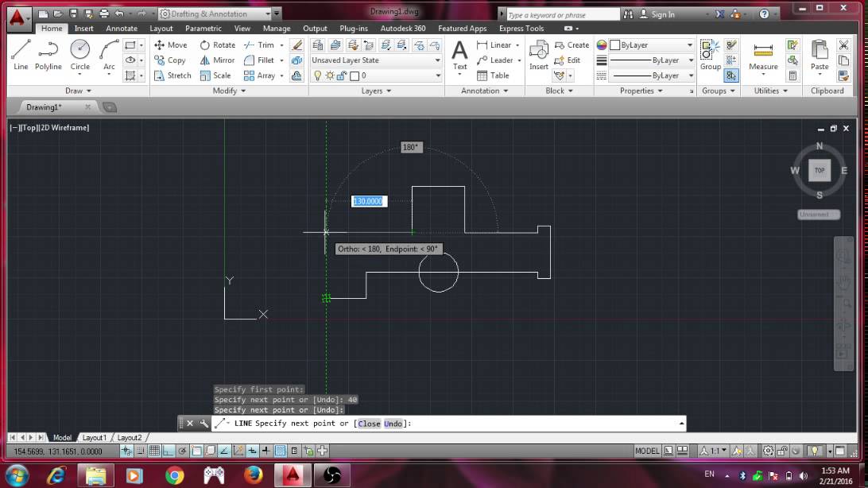The width and height of the screenshot is (868, 488).
Task: Choose the Trim tool
Action: point(259,45)
